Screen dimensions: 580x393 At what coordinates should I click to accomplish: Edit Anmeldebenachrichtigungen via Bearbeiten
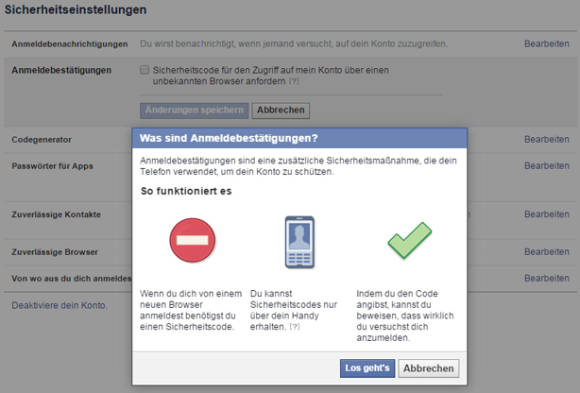(547, 44)
